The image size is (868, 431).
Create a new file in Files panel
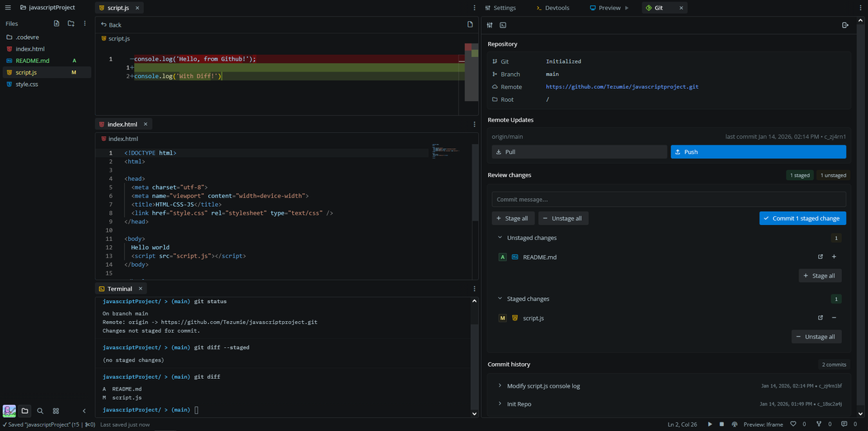pos(56,23)
